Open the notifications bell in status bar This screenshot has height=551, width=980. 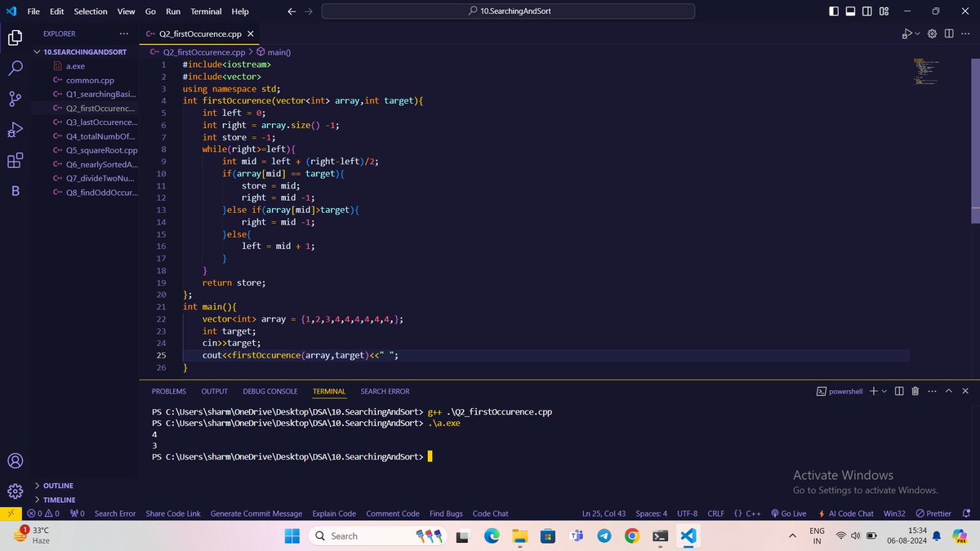pos(966,513)
